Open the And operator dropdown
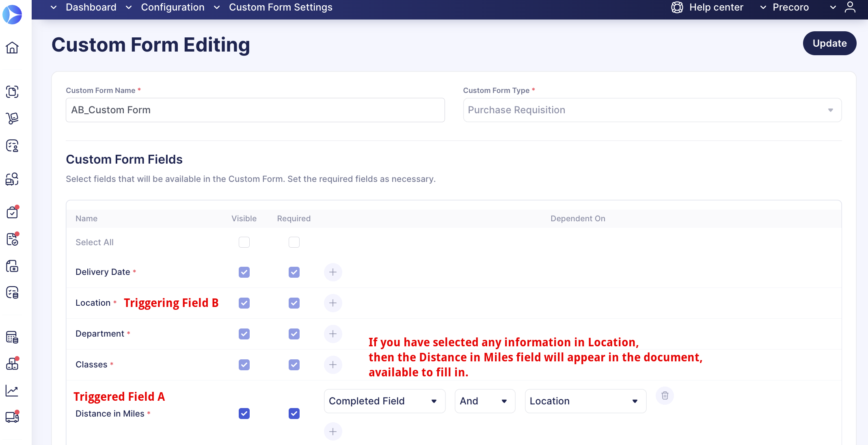Screen dimensions: 868x445 [485, 401]
